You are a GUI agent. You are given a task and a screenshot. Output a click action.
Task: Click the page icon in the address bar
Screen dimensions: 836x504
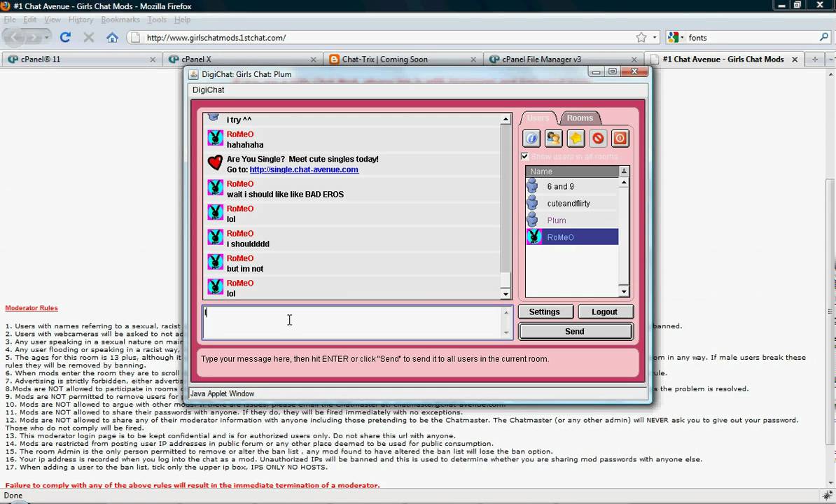point(135,37)
